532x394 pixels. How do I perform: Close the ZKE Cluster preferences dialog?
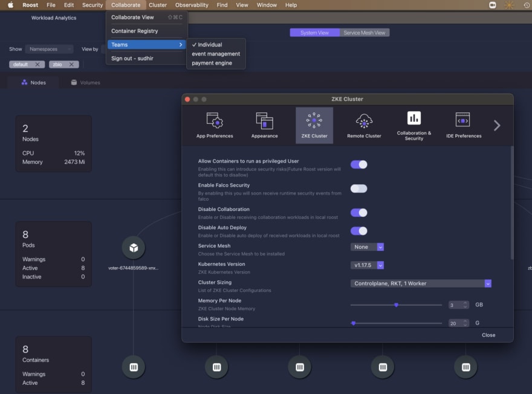pos(488,335)
